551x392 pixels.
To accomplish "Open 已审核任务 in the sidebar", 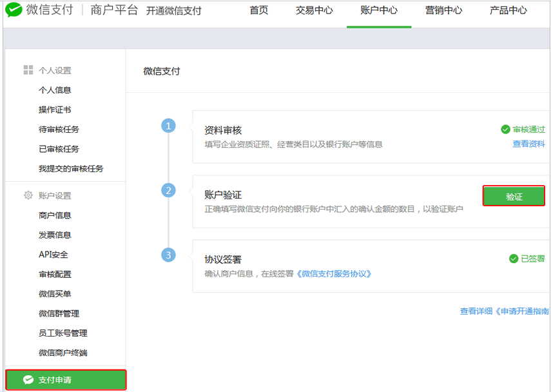I will point(59,149).
